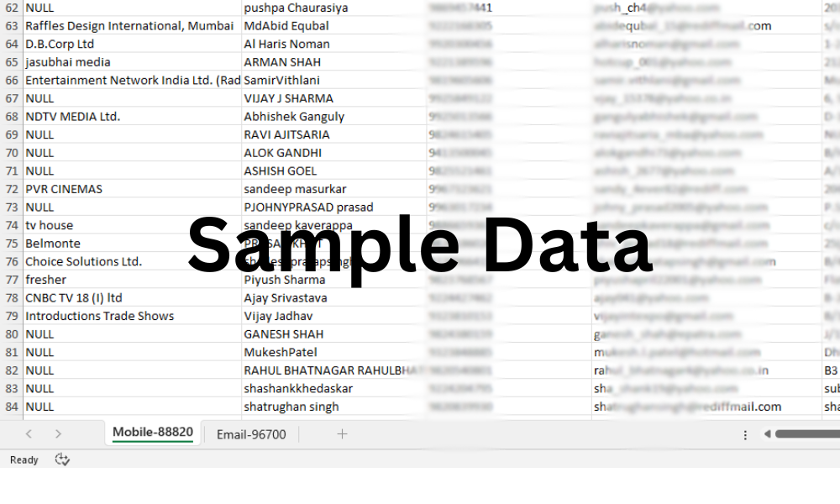Select the ARMAN SHAH cell
Image resolution: width=840 pixels, height=504 pixels.
334,62
